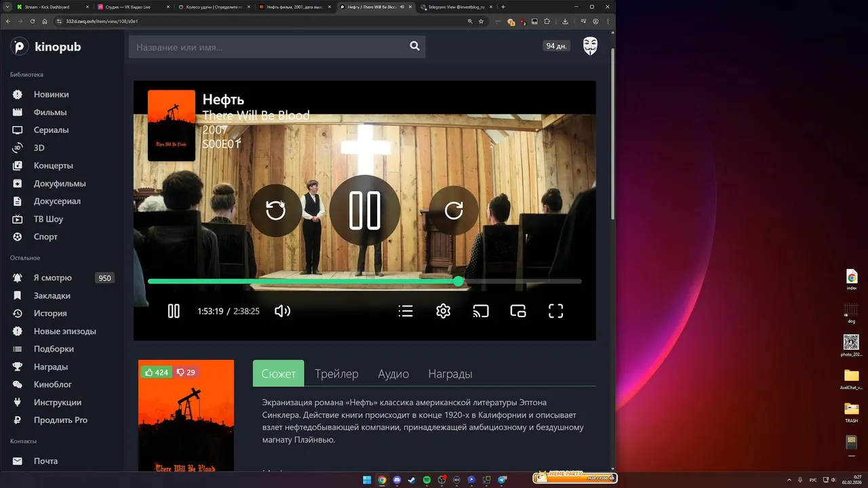Open a new browser tab

502,7
